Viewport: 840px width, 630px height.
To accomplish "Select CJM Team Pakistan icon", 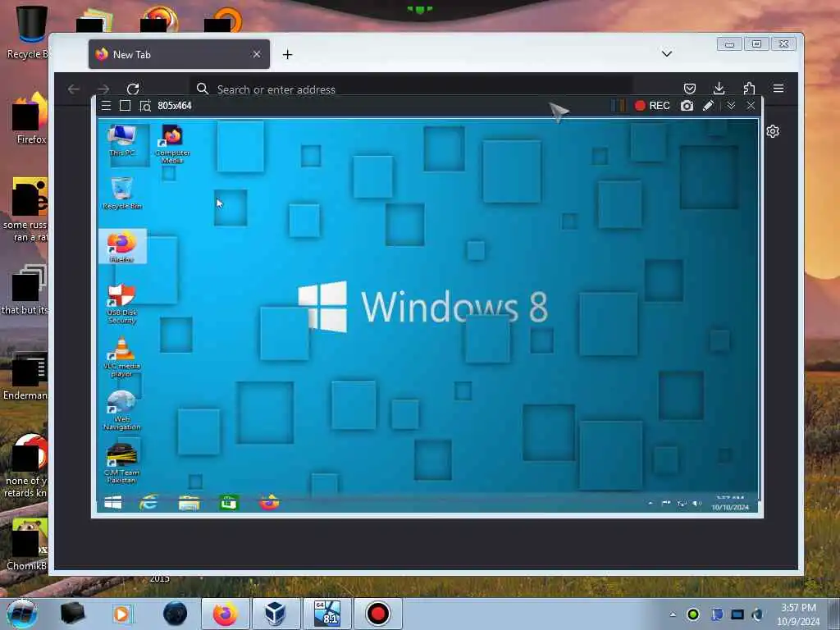I will [x=121, y=463].
